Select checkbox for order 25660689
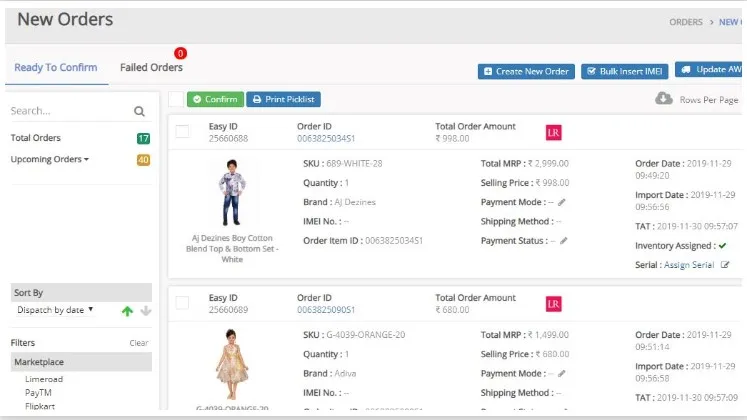Viewport: 747px width, 420px height. click(x=182, y=303)
